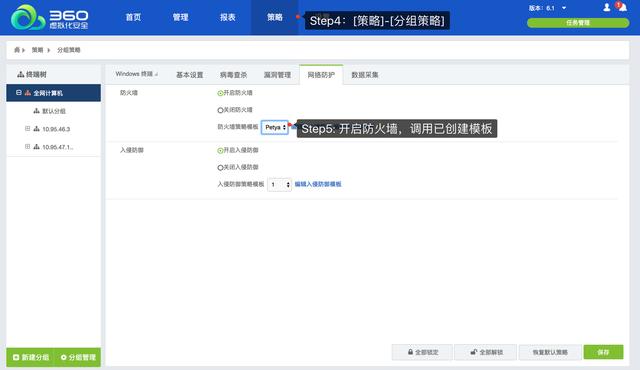Open the 报表 navigation menu
The image size is (640, 370).
[x=228, y=17]
